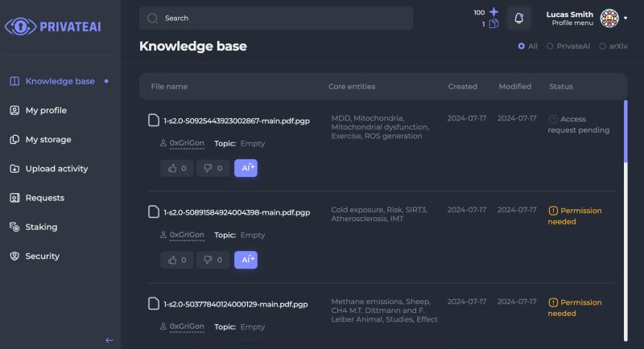Click the MDD, Mitochondria core entities text

pos(380,127)
